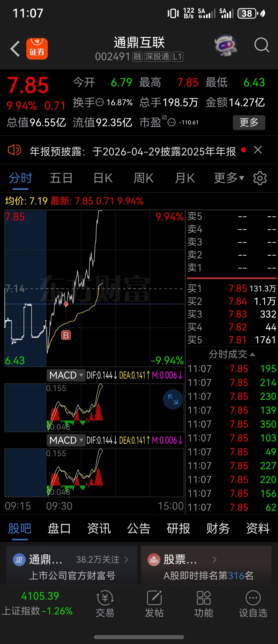Open the 财务 tab
Image resolution: width=278 pixels, height=644 pixels.
coord(218,529)
